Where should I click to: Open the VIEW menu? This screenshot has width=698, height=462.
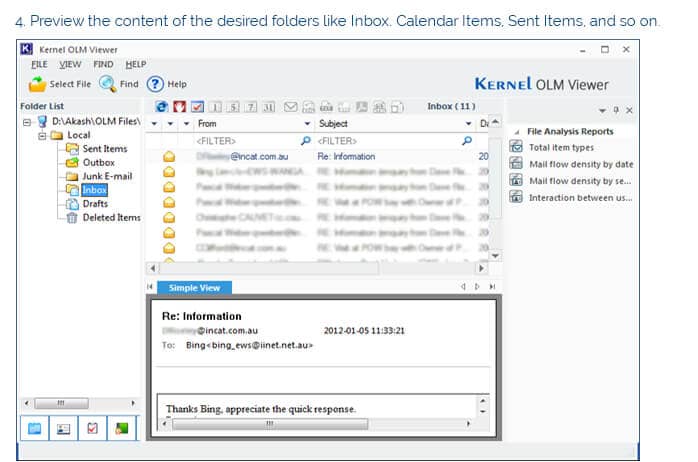click(70, 65)
